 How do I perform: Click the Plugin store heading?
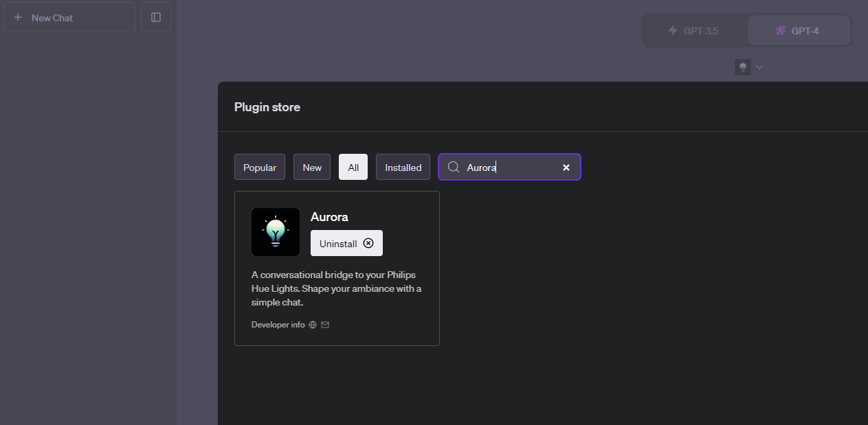pyautogui.click(x=267, y=107)
